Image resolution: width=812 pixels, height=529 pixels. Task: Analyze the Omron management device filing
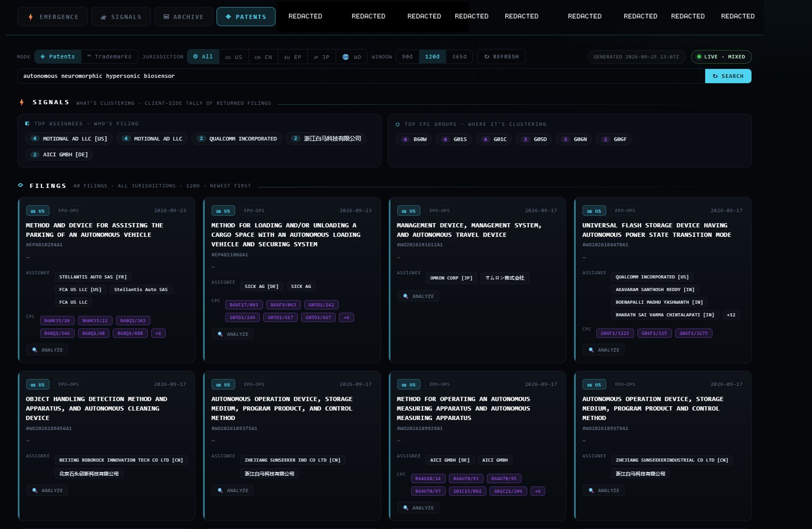point(419,296)
